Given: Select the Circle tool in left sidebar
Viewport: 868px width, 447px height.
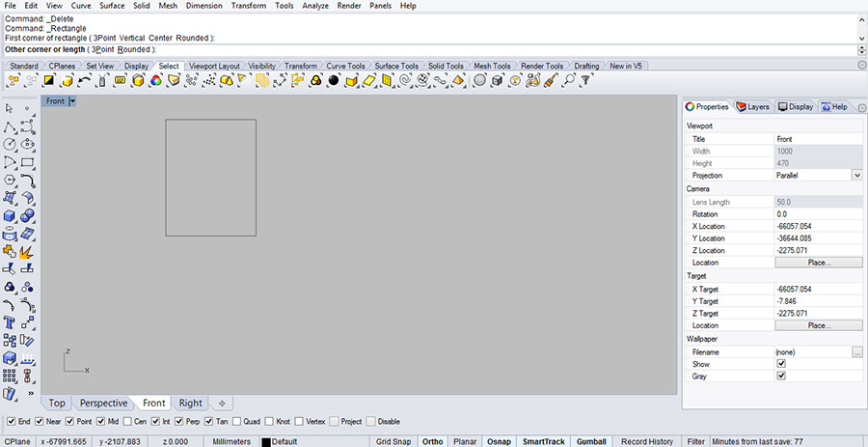Looking at the screenshot, I should [x=9, y=145].
